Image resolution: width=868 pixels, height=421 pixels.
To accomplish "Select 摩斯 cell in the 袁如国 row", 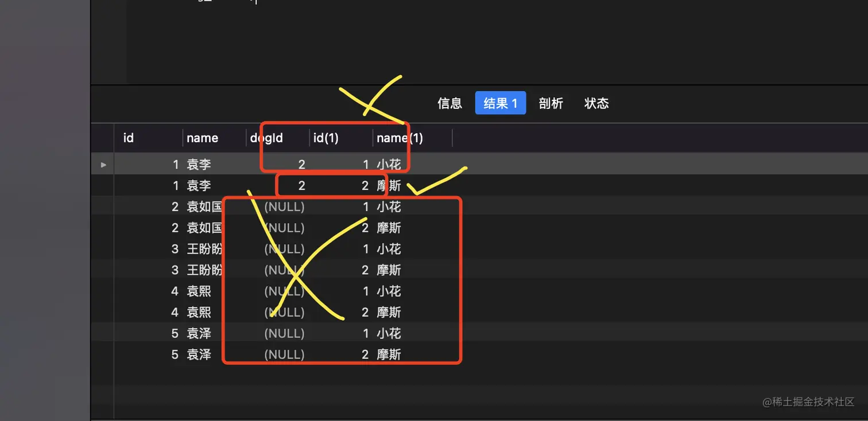I will [389, 228].
